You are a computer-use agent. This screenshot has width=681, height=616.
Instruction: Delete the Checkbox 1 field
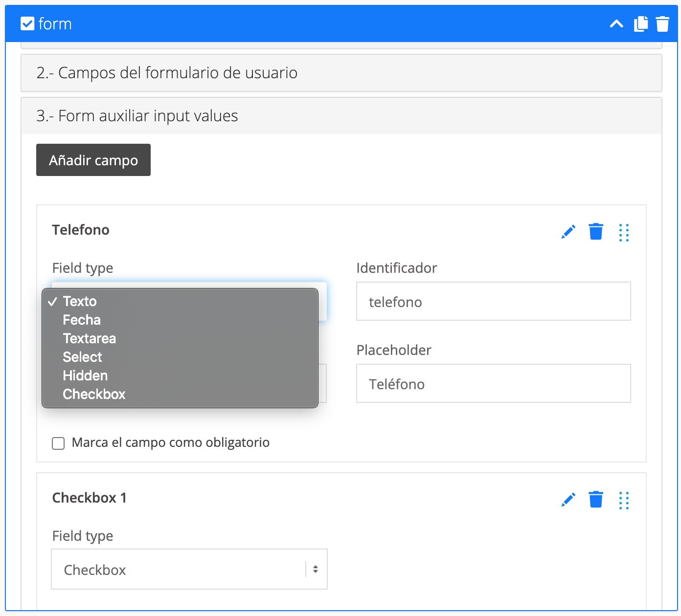[596, 500]
